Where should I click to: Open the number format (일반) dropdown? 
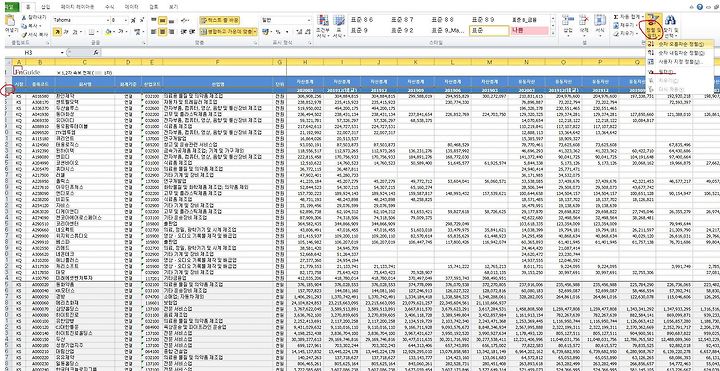(x=309, y=20)
